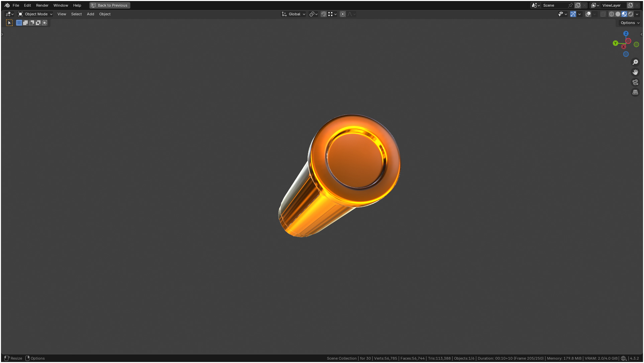The height and width of the screenshot is (363, 644).
Task: Open the Add menu
Action: point(90,14)
